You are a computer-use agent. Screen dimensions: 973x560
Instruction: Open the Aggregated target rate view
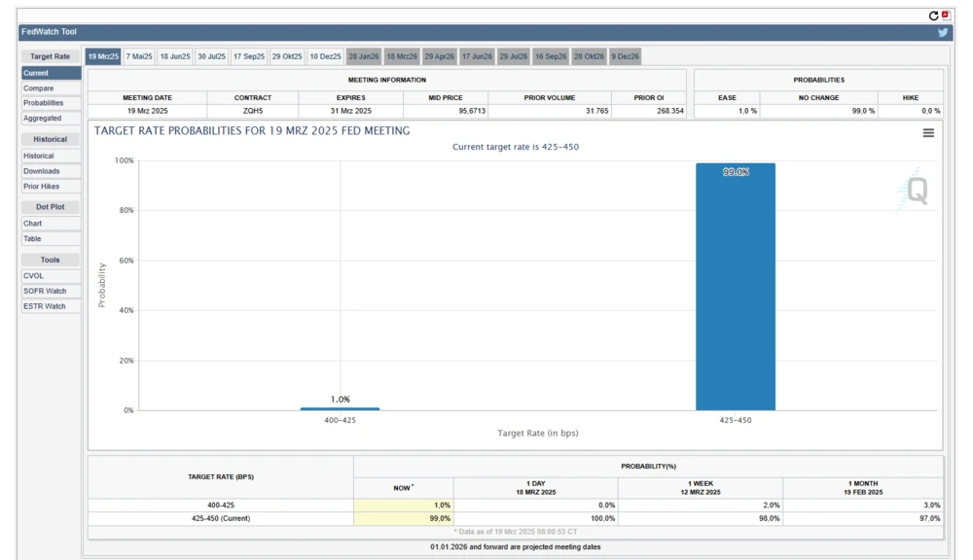[43, 119]
